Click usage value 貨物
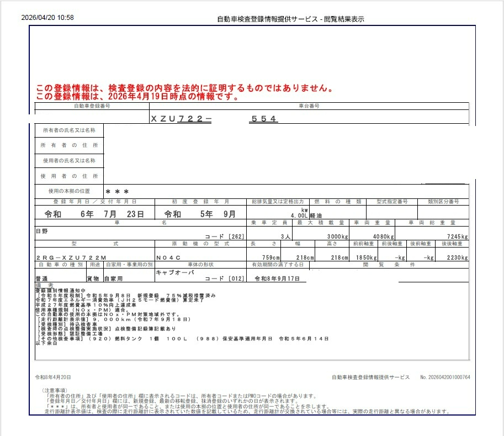Screen dimensions: 504x436 [x=93, y=279]
